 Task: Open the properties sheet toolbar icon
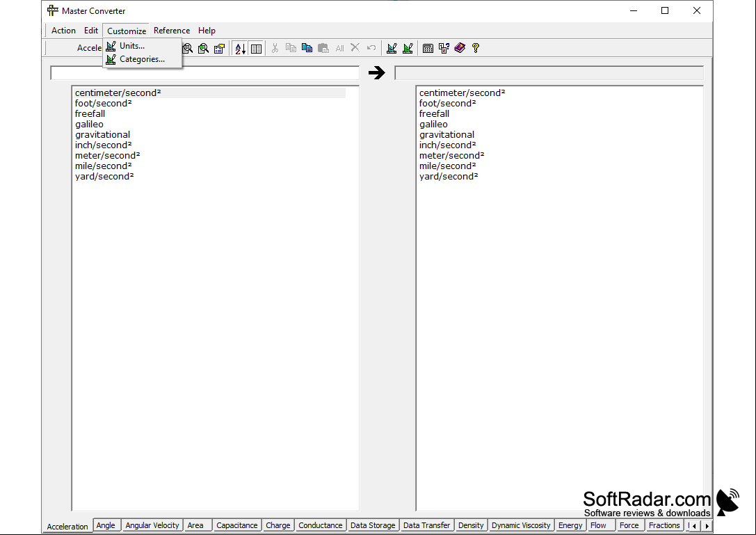click(219, 48)
